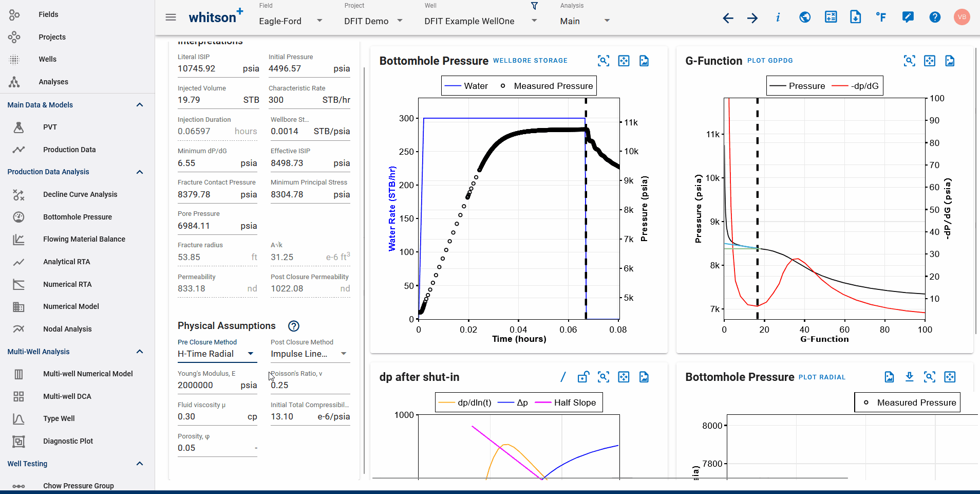Expand Bottomhole Pressure Plot Radial fullscreen
The height and width of the screenshot is (494, 980).
click(x=950, y=377)
